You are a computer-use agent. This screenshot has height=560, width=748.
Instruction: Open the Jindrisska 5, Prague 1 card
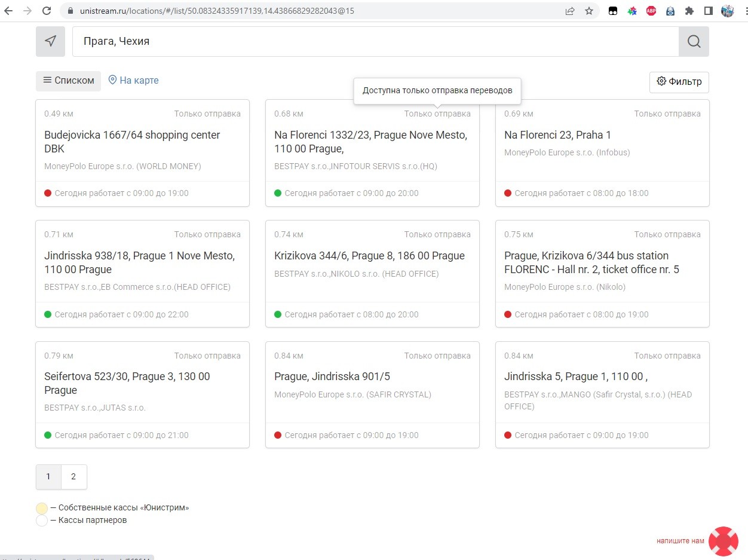click(602, 394)
